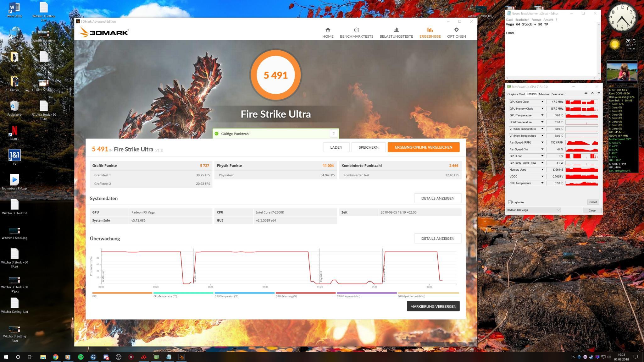Open the GPU Core Clock sensor dropdown
Screen dimensions: 644x362
542,102
